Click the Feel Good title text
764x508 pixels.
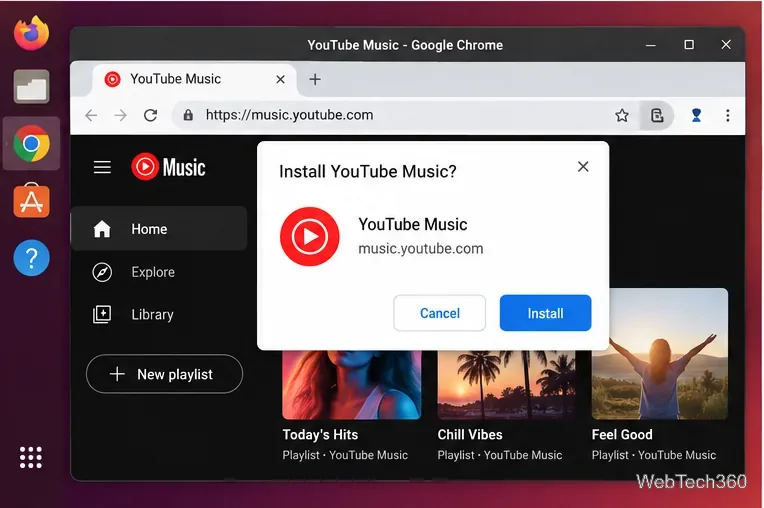tap(622, 434)
